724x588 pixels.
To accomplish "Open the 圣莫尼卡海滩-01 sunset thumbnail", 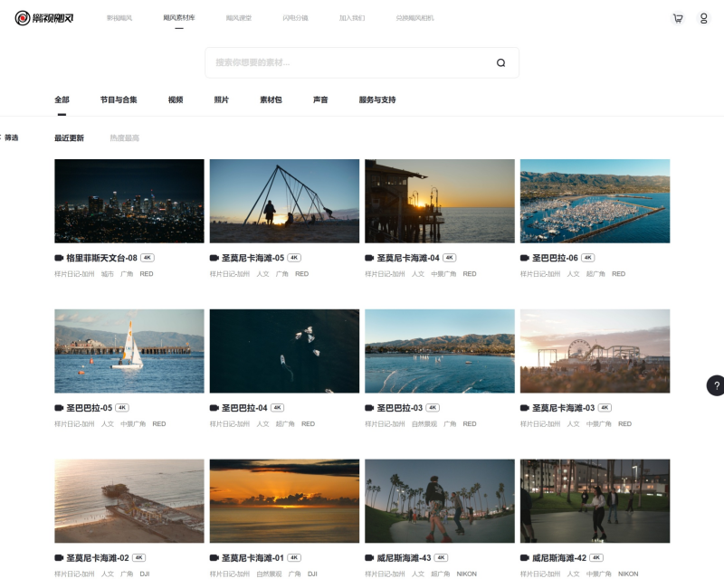I will [x=284, y=501].
